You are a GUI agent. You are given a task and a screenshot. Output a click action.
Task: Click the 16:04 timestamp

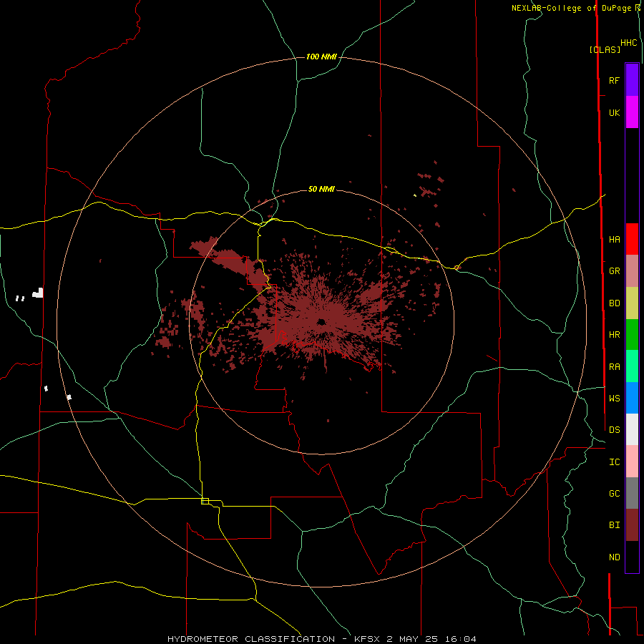462,639
